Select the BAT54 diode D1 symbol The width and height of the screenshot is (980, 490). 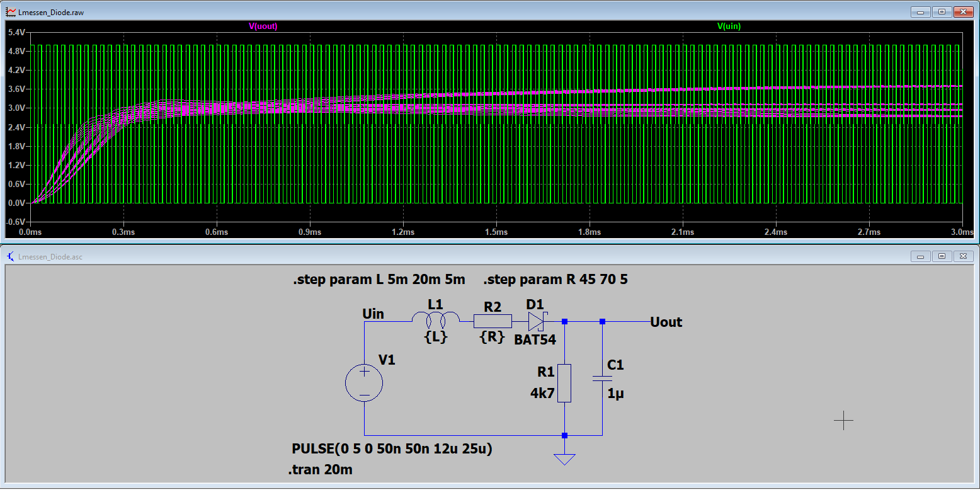(x=537, y=321)
